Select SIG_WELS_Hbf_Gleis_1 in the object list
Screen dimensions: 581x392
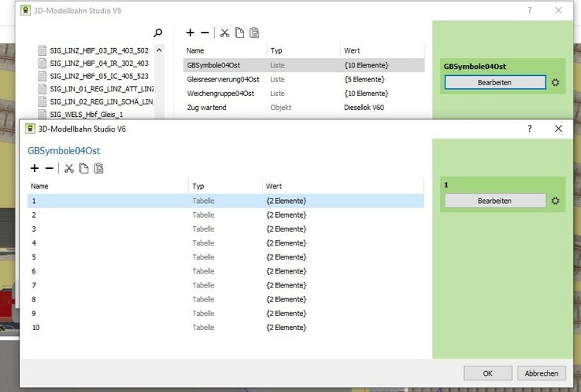(x=86, y=115)
